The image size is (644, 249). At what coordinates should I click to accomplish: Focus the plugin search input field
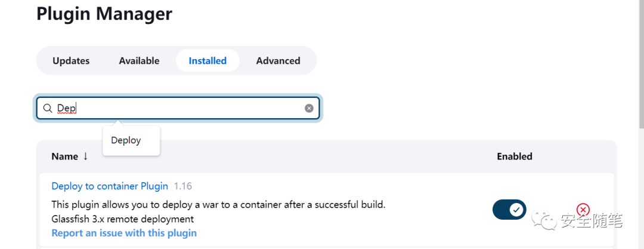[x=178, y=108]
